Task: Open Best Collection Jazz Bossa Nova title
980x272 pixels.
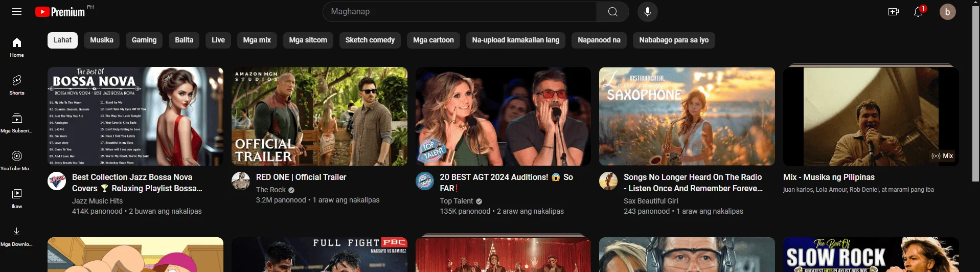Action: (x=137, y=183)
